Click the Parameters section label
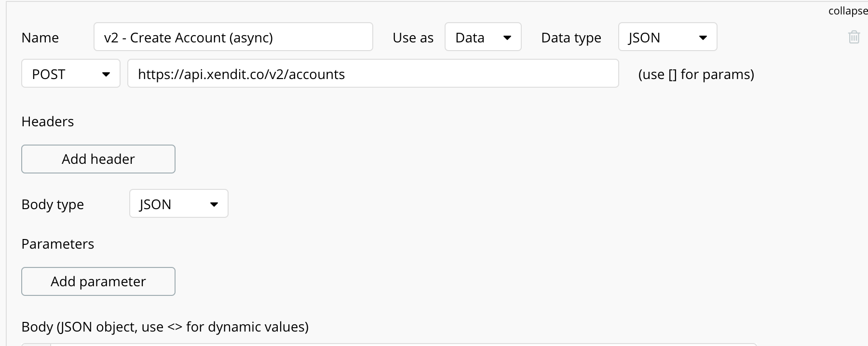Screen dimensions: 868x346 58,244
